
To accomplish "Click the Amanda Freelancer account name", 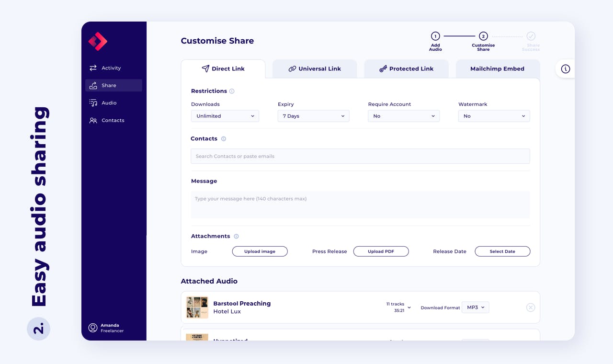I will coord(112,328).
